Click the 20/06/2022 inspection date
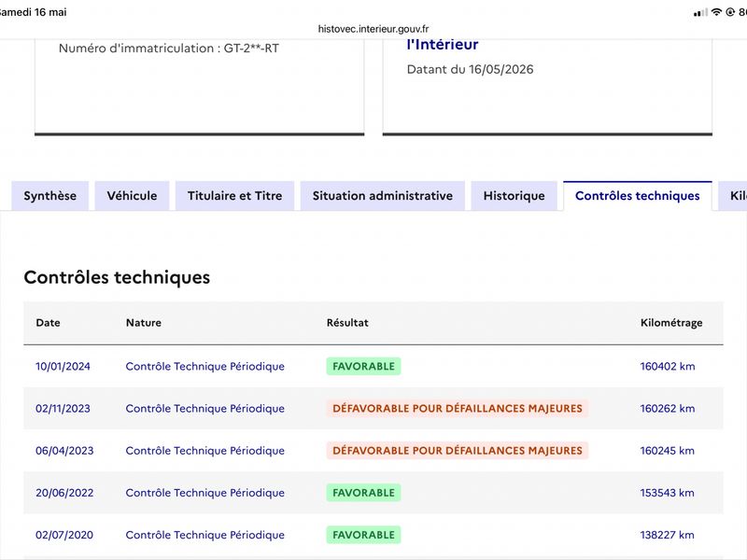 64,493
